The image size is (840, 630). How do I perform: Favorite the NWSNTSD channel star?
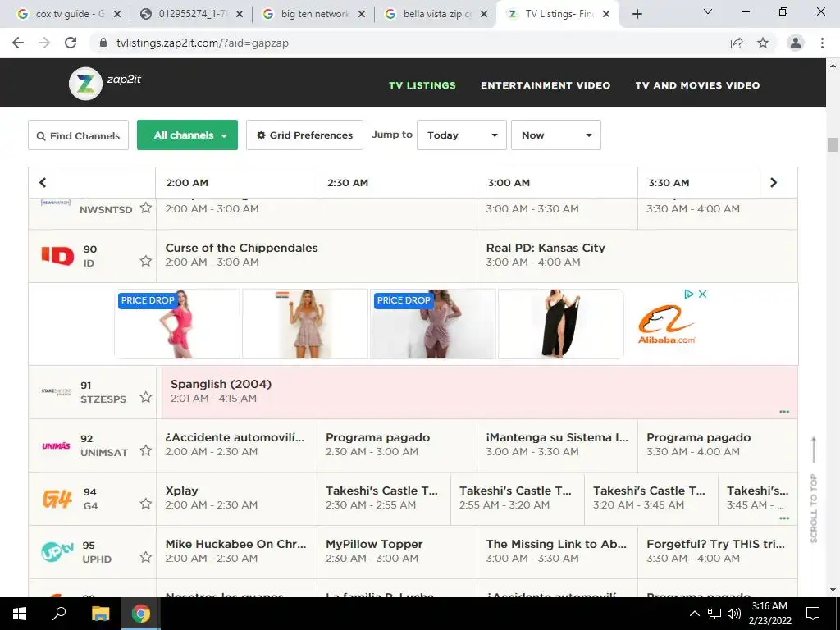tap(146, 208)
